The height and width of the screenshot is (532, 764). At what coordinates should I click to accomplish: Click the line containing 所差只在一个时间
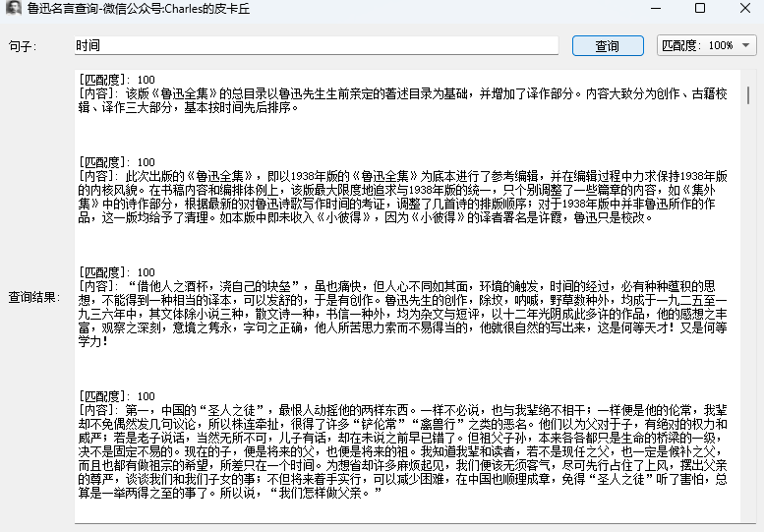pyautogui.click(x=402, y=465)
